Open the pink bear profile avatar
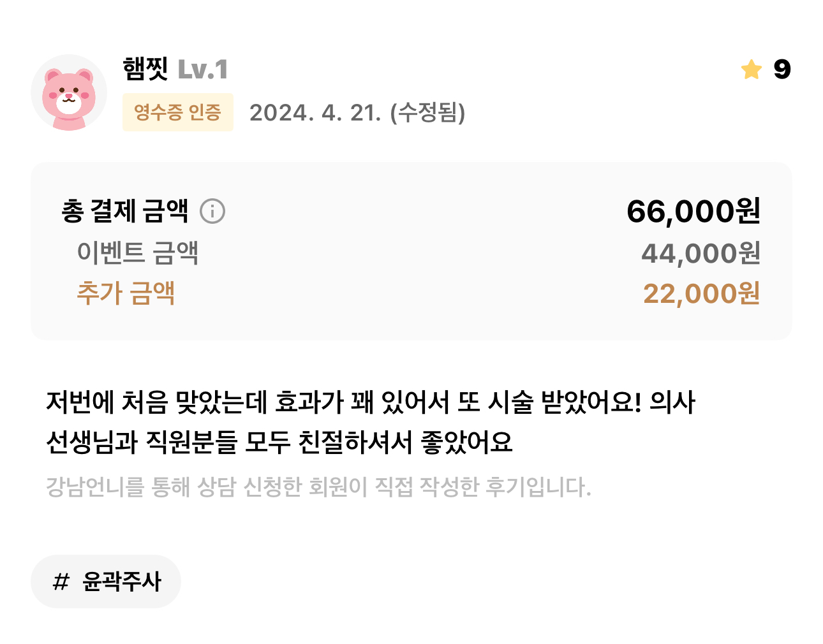The height and width of the screenshot is (644, 823). (69, 92)
